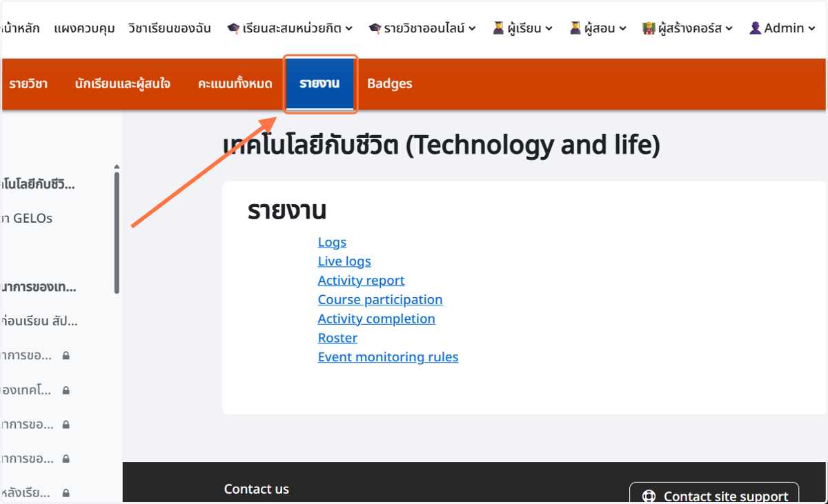Open the Badges tab
Screen dimensions: 828x504
pyautogui.click(x=390, y=84)
